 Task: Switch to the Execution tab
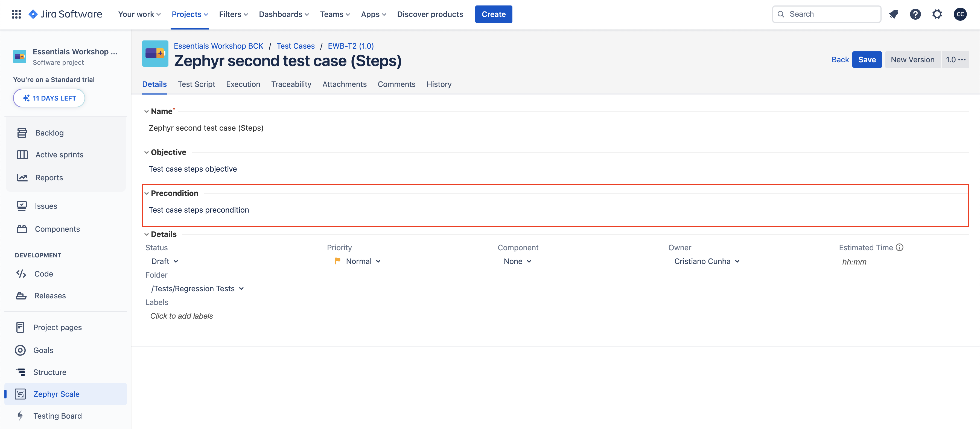tap(243, 84)
